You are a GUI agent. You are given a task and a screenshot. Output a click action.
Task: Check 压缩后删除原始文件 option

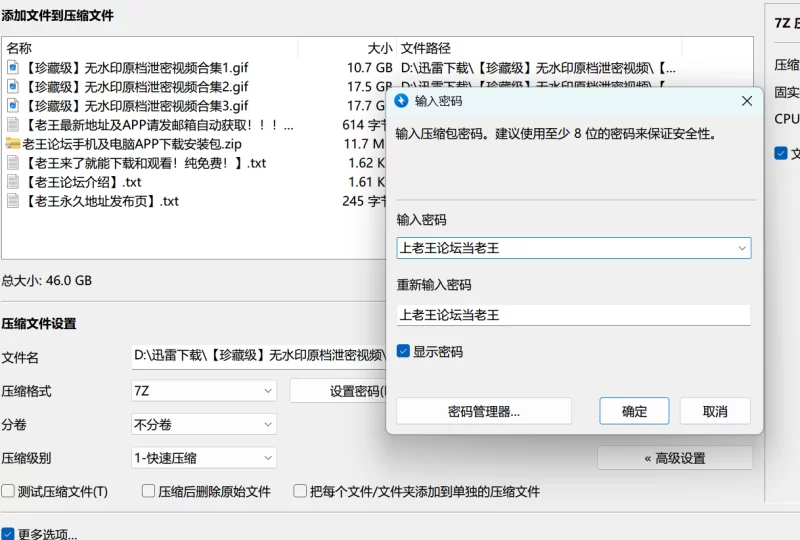[x=148, y=491]
